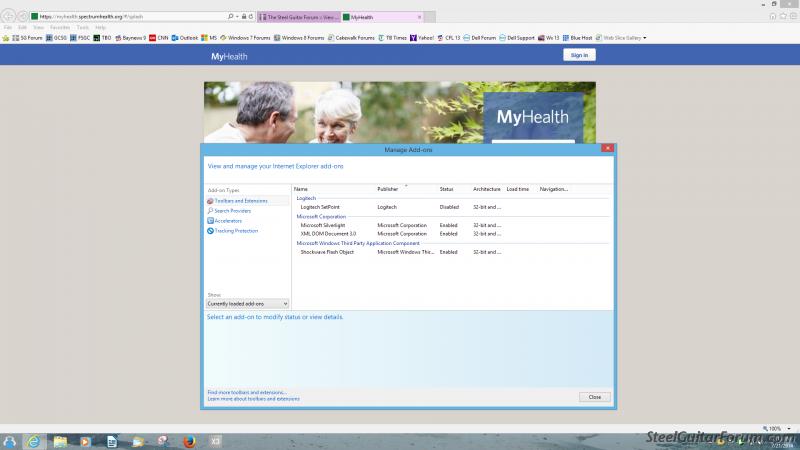Open the Tools menu

point(83,28)
